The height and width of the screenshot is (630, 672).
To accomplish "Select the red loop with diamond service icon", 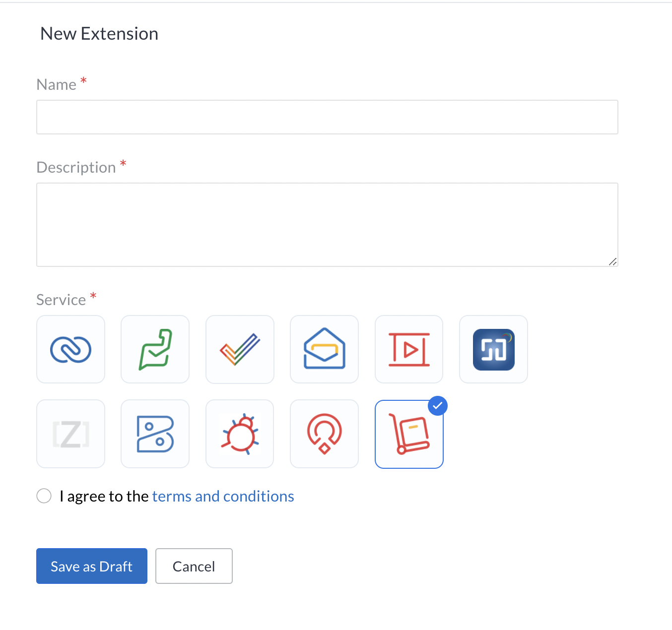I will (x=324, y=434).
